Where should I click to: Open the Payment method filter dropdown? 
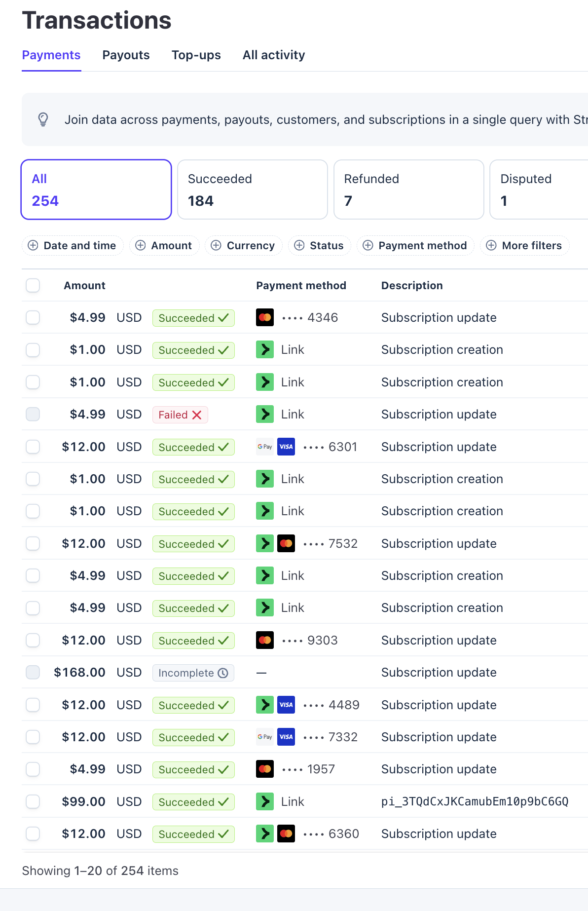coord(415,245)
